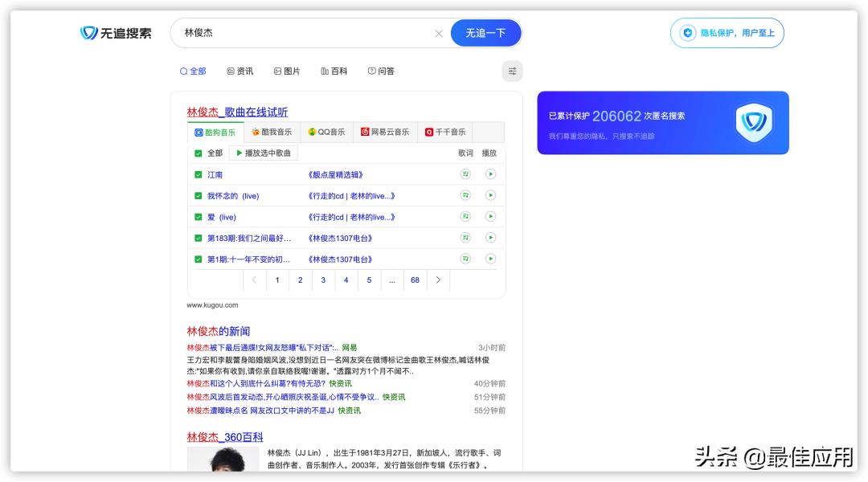Play 爱 (live) using its play icon
Screen dimensions: 868x482
491,217
